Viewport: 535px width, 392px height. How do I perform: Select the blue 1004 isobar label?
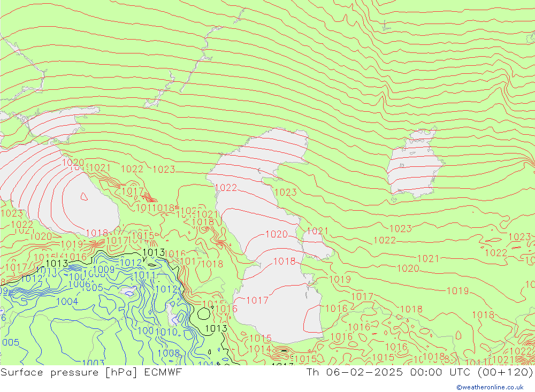click(67, 302)
